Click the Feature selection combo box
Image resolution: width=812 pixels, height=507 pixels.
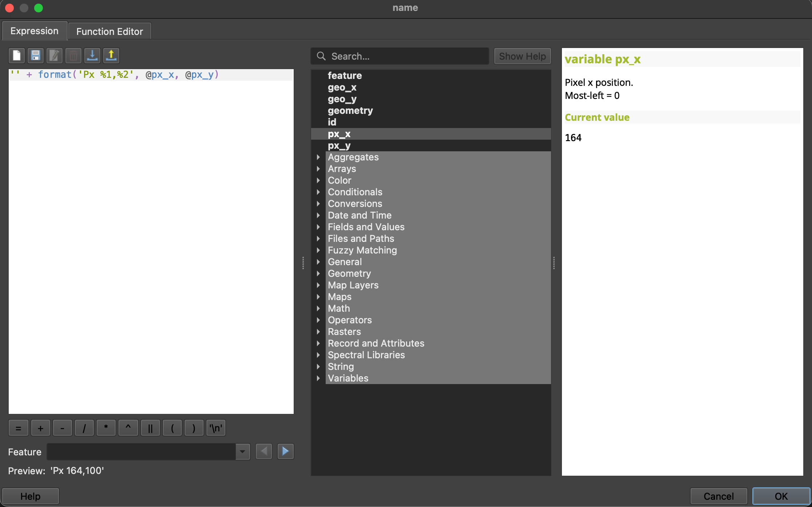(x=148, y=452)
